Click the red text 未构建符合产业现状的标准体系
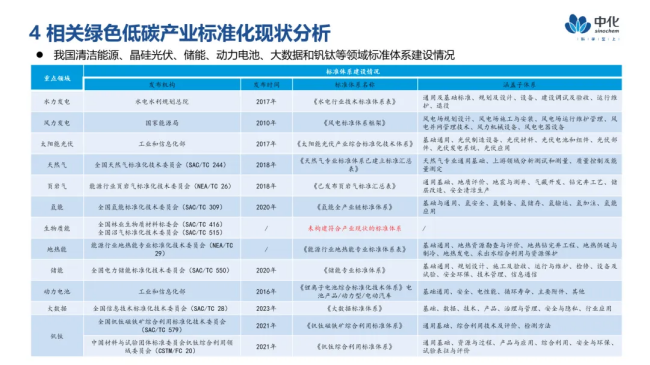Image resolution: width=650 pixels, height=365 pixels. (355, 228)
